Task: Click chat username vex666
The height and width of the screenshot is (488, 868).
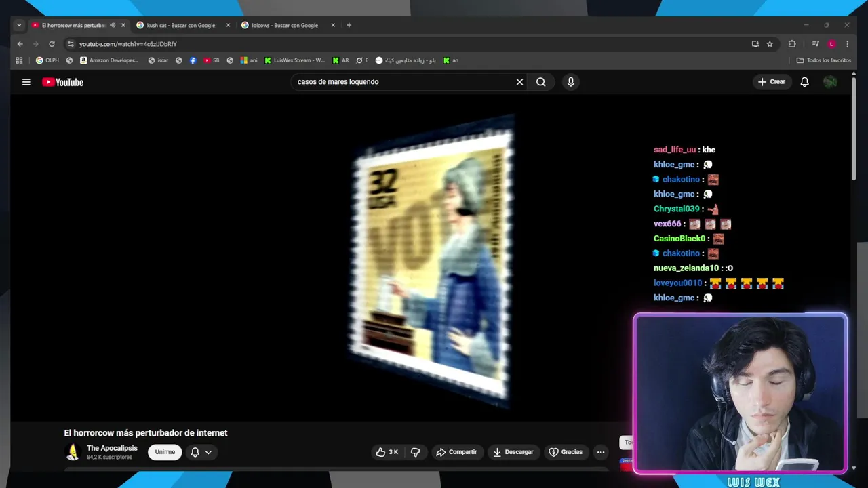Action: (667, 224)
